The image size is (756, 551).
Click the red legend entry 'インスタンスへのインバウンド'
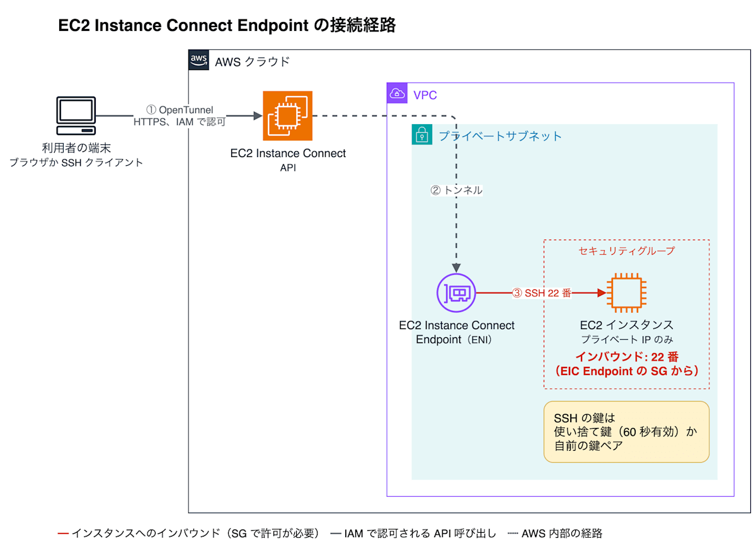[x=190, y=533]
